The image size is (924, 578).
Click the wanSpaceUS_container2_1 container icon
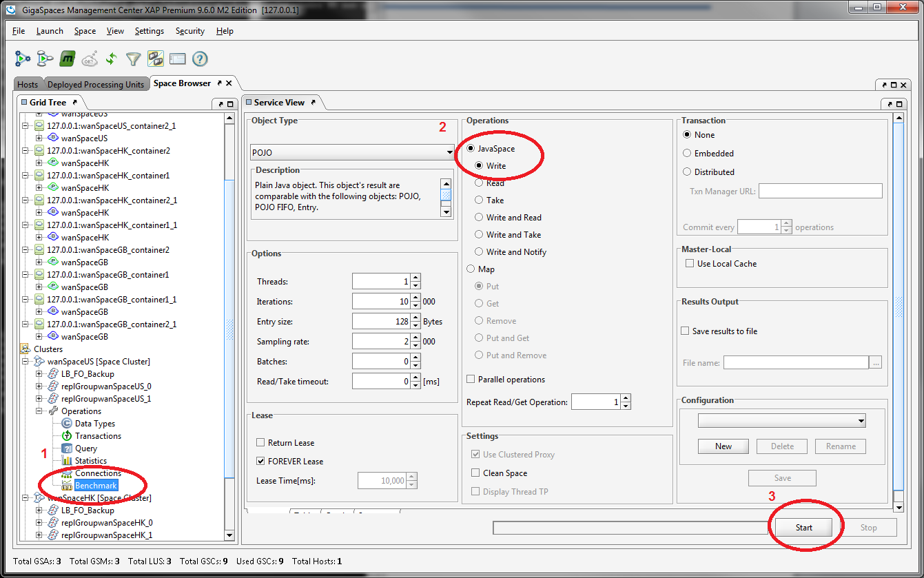[x=39, y=126]
